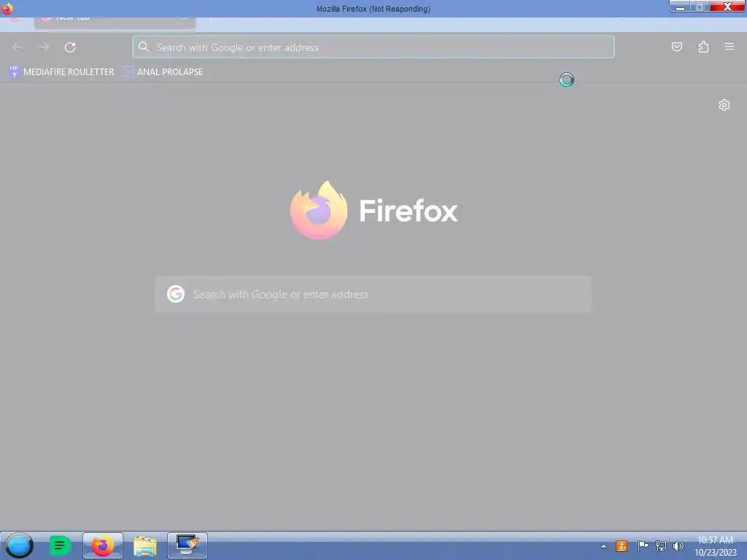Switch to Firefox on the taskbar

102,545
